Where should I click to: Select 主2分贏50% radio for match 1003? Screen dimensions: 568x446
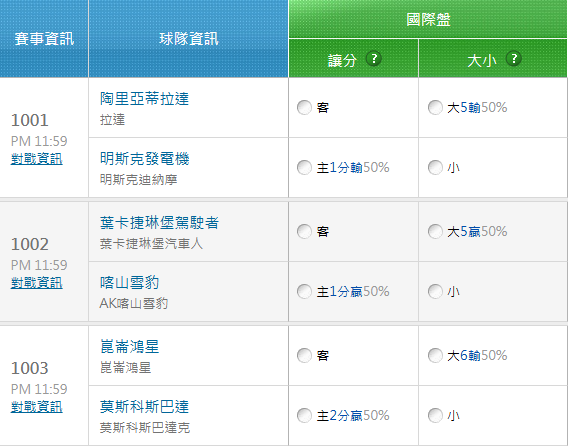304,415
